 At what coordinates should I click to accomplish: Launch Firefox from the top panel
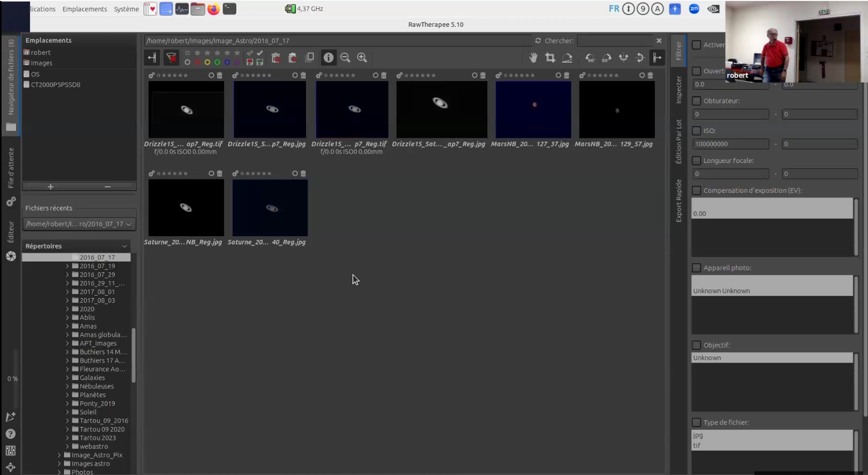pos(214,9)
